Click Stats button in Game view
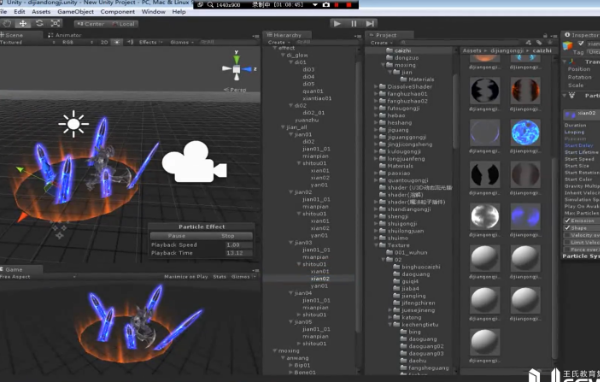This screenshot has width=600, height=382. 220,276
